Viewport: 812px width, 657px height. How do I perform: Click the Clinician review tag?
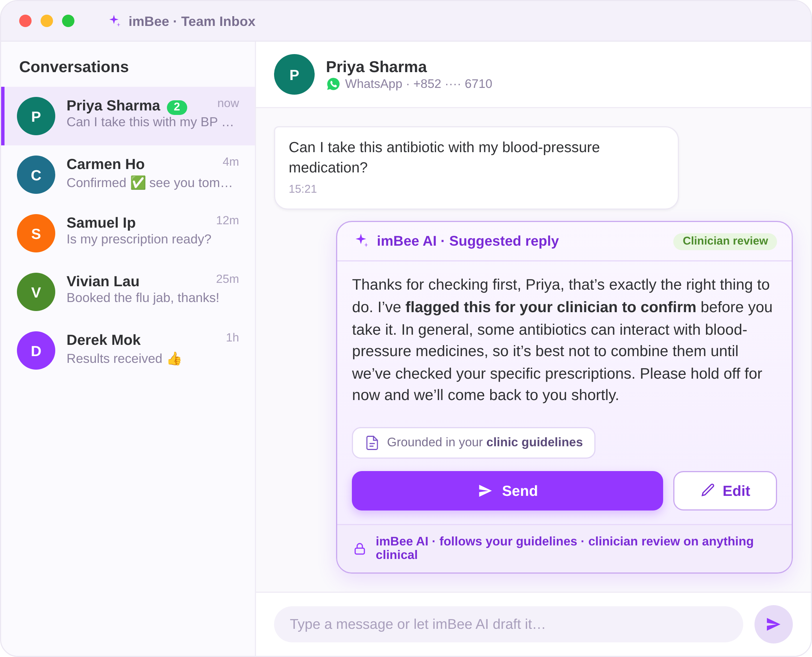coord(725,241)
